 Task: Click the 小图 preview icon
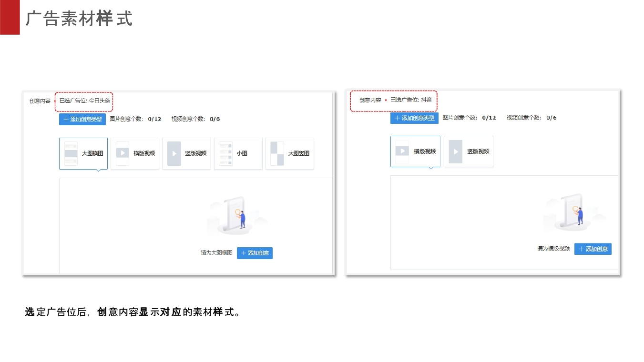pos(225,153)
